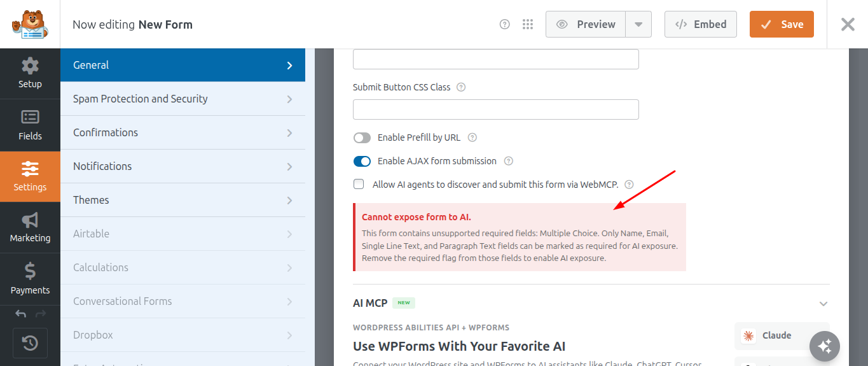Open the Confirmations settings

(183, 132)
